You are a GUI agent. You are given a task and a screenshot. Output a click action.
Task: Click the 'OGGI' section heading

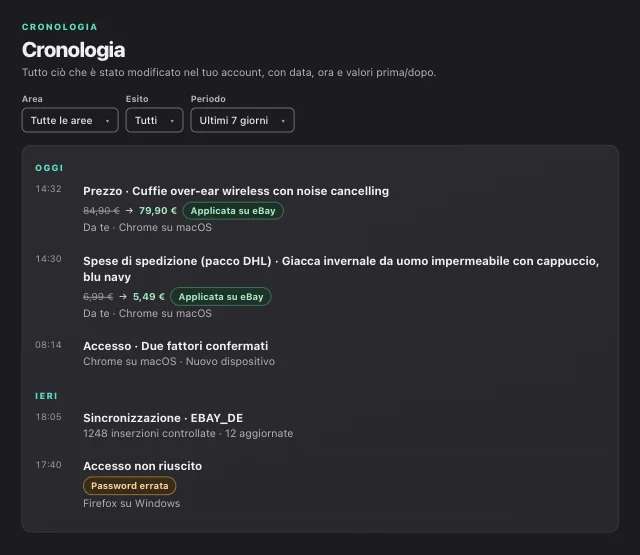(49, 168)
